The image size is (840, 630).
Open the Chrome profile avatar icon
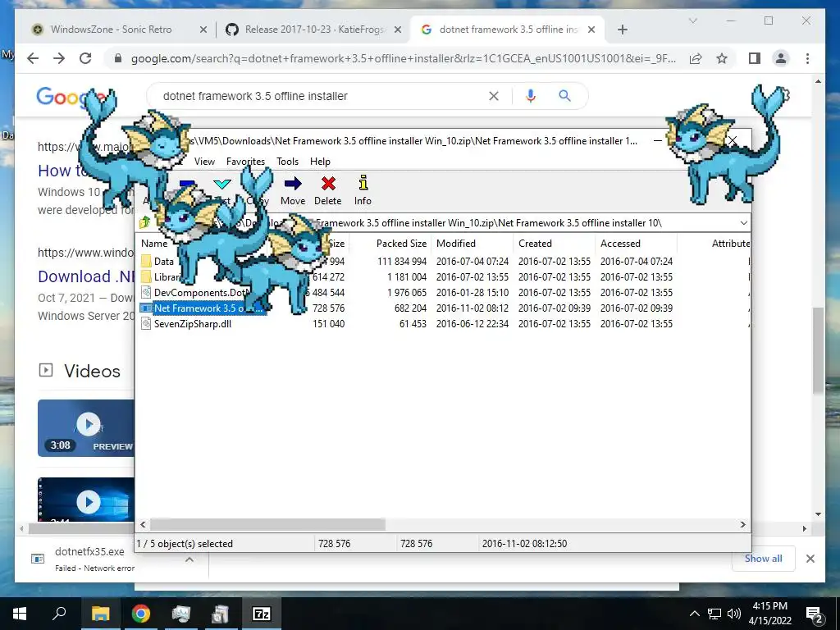(781, 58)
